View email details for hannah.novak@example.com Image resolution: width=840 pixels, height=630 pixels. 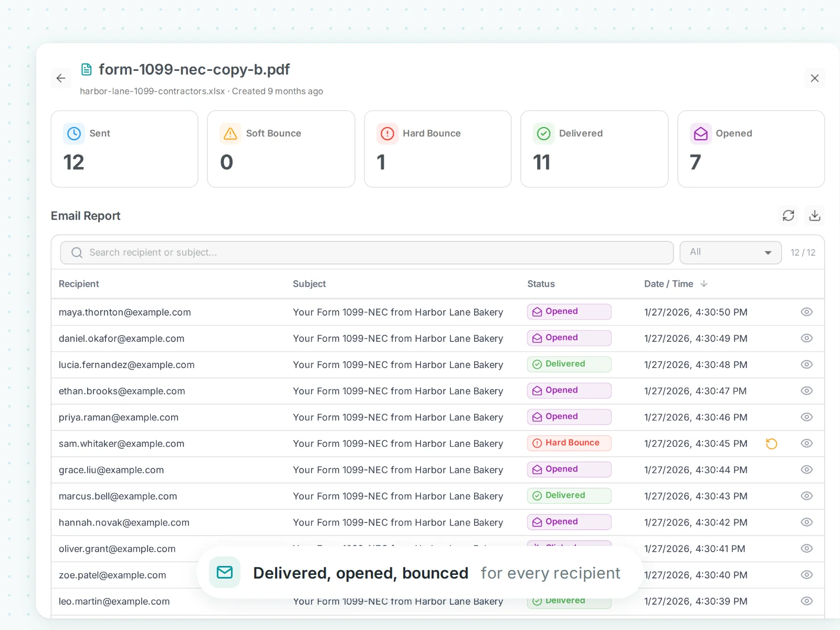[x=806, y=522]
